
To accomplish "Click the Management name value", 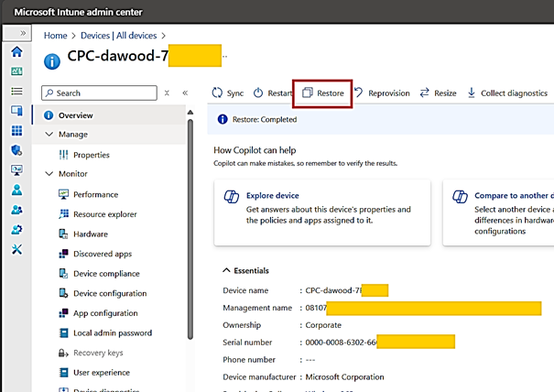I will coord(423,308).
